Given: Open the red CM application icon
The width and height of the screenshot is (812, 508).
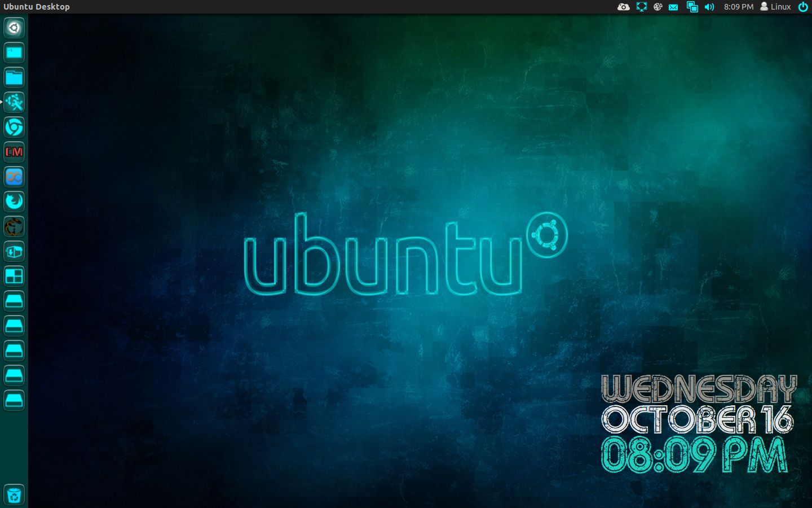Looking at the screenshot, I should coord(14,152).
